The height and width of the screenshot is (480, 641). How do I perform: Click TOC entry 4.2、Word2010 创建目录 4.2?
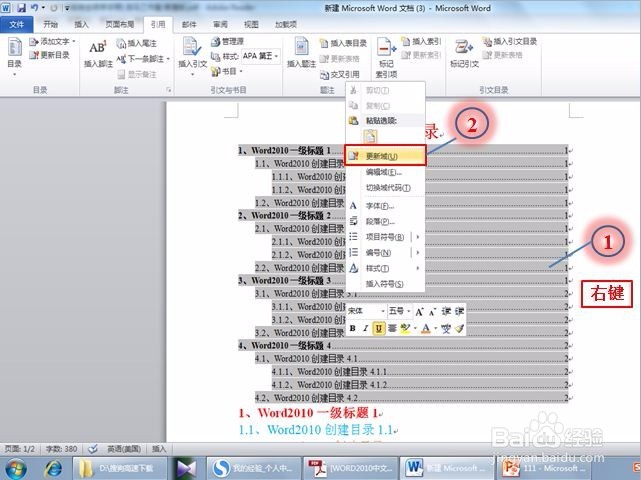412,397
